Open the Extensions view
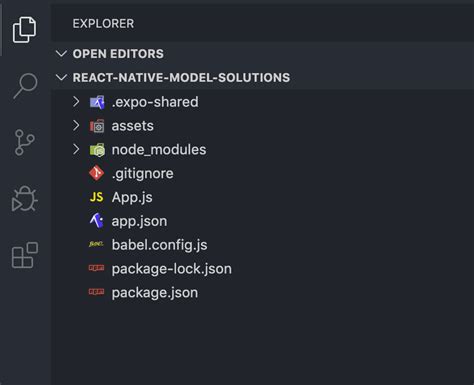The width and height of the screenshot is (474, 385). pos(25,255)
